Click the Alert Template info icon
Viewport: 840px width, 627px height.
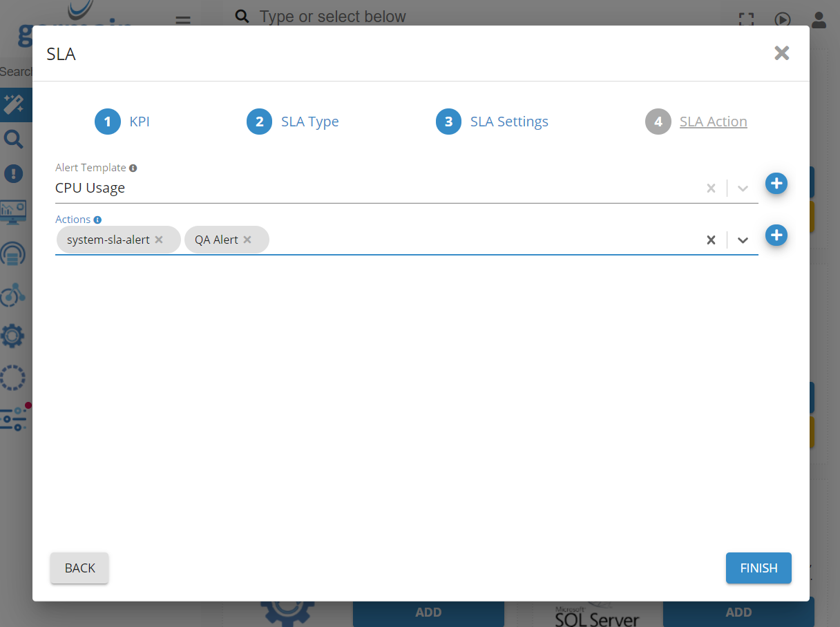(133, 168)
